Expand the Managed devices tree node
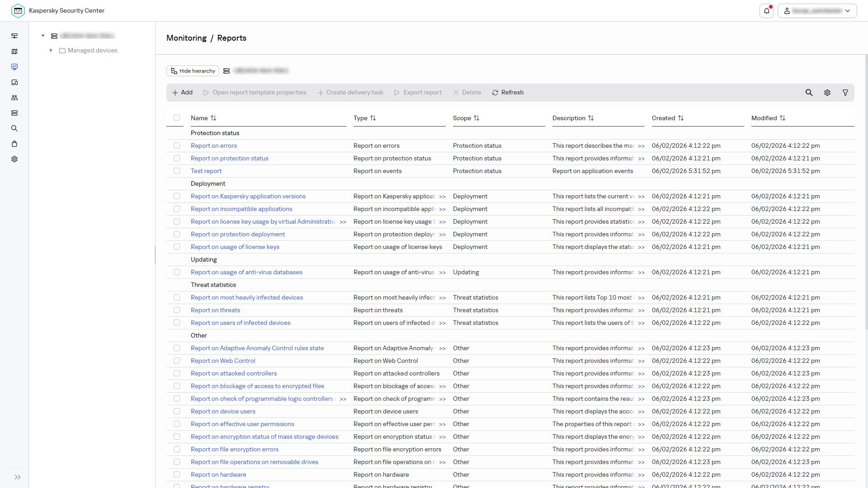Screen dimensions: 868x488 point(51,50)
